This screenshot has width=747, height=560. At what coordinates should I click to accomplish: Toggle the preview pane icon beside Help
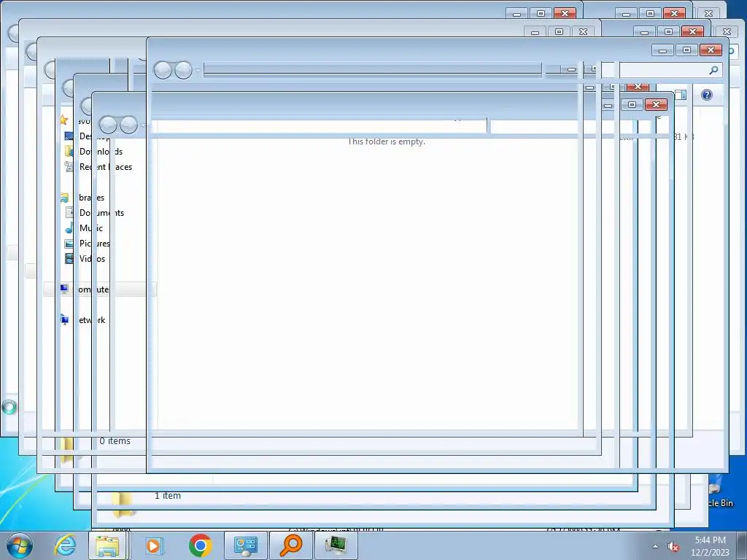pyautogui.click(x=681, y=95)
